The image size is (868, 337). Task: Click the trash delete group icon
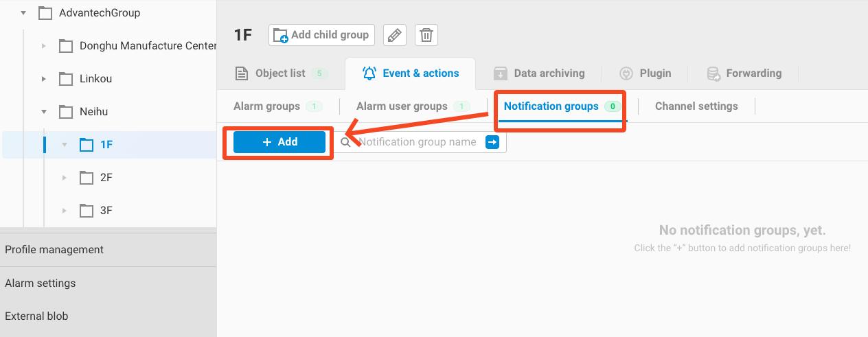426,35
